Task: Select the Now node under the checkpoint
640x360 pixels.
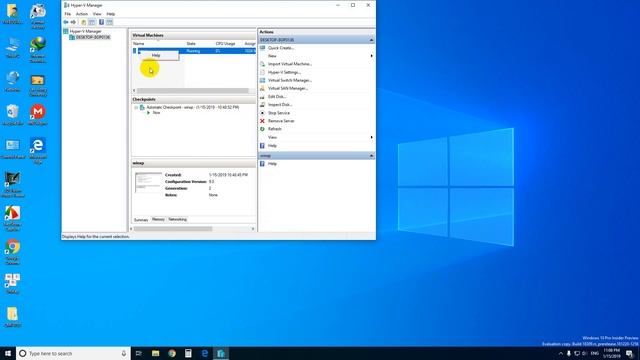Action: (156, 113)
